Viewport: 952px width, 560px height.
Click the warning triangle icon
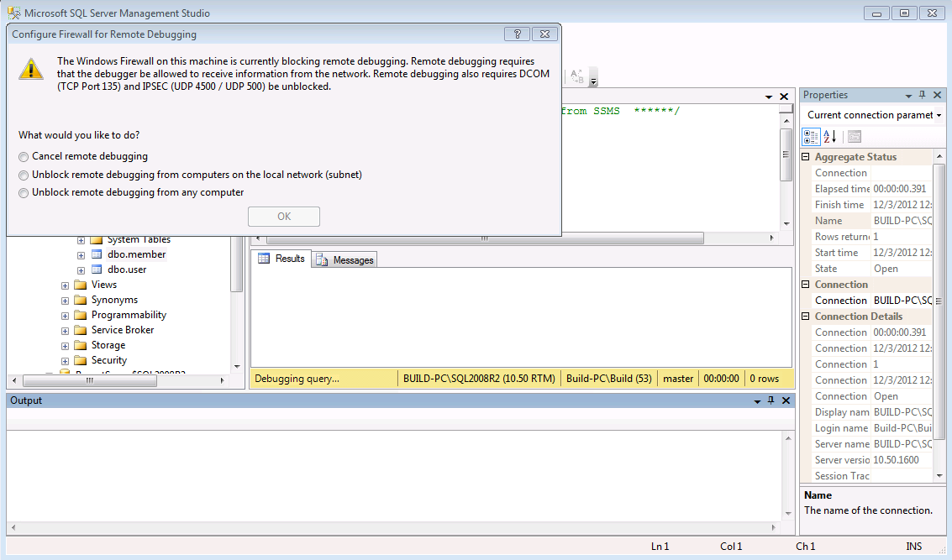pyautogui.click(x=31, y=69)
